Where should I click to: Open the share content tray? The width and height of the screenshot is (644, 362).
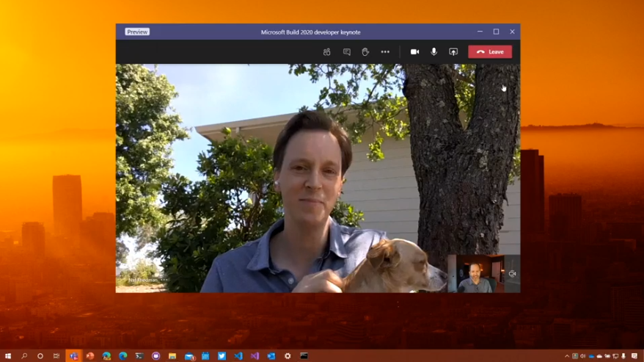[453, 52]
